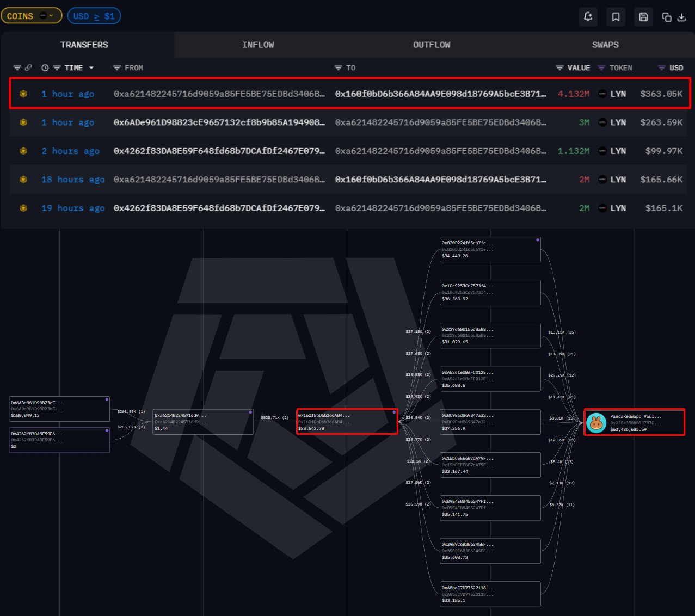Click the save floppy disk icon
Screen dimensions: 695x616
[x=643, y=17]
